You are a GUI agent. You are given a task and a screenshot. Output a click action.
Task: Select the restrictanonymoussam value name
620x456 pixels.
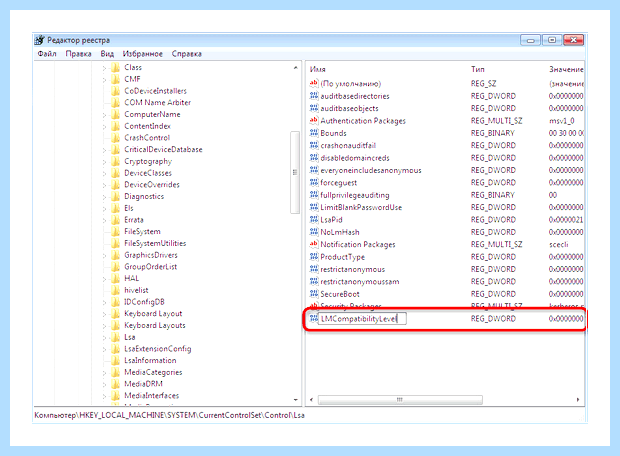360,282
